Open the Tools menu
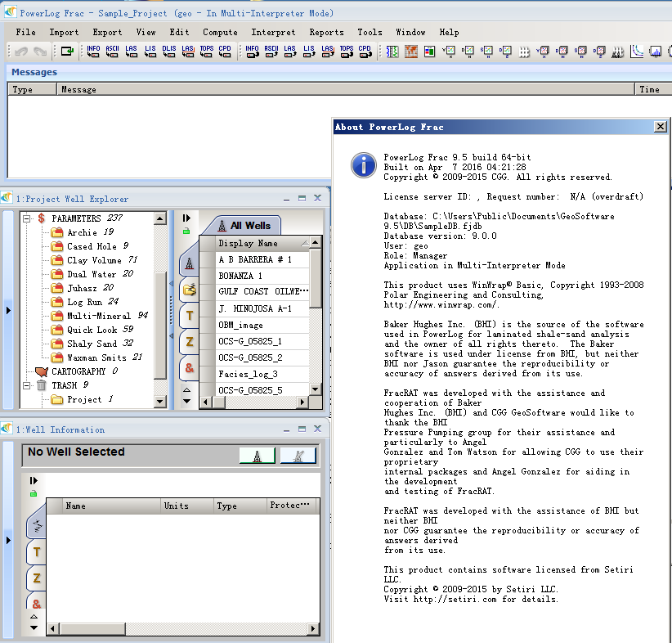This screenshot has height=643, width=672. (x=370, y=32)
